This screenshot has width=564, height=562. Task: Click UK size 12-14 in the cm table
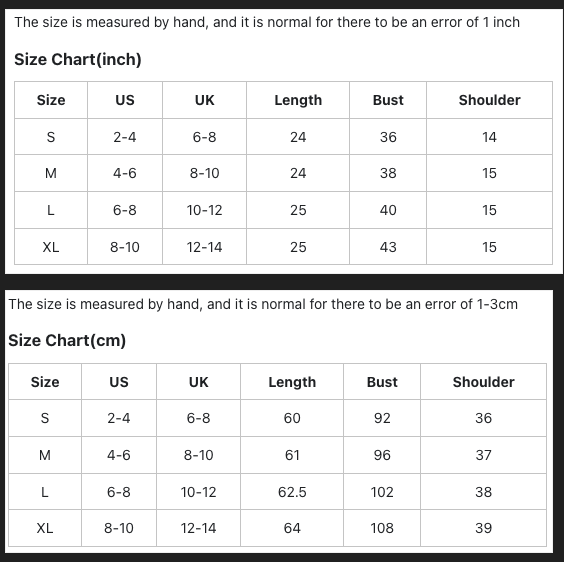click(x=198, y=528)
